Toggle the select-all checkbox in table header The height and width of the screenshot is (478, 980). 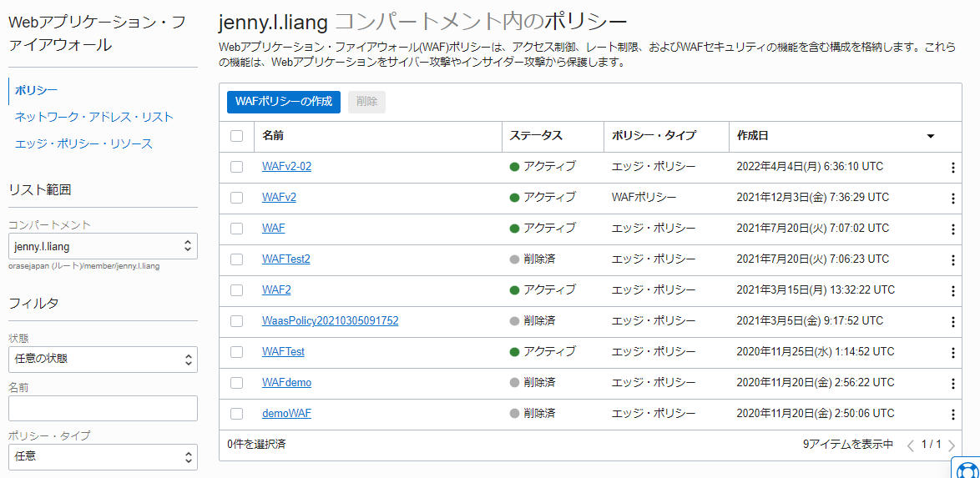click(236, 136)
